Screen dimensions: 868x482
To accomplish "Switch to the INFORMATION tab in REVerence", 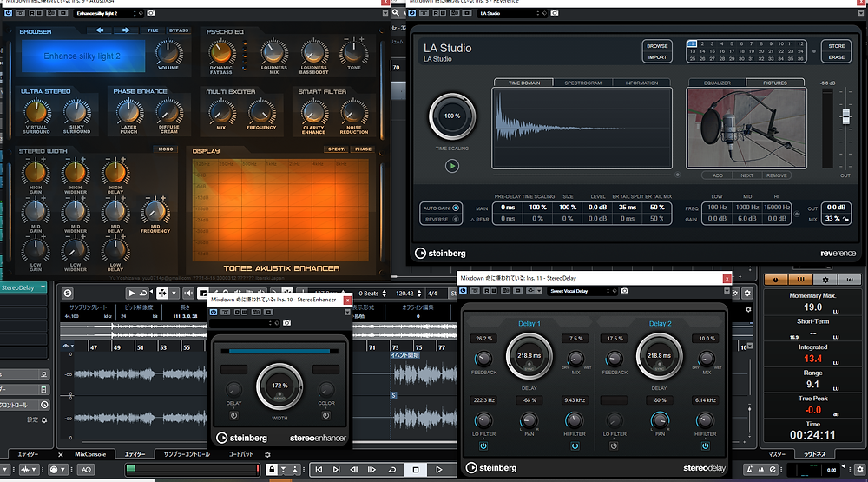I will click(641, 83).
